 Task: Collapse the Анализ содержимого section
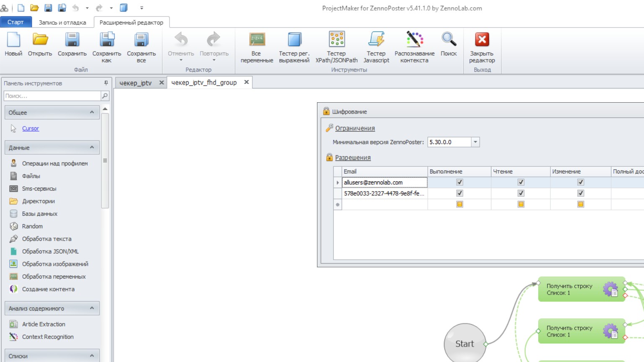92,308
